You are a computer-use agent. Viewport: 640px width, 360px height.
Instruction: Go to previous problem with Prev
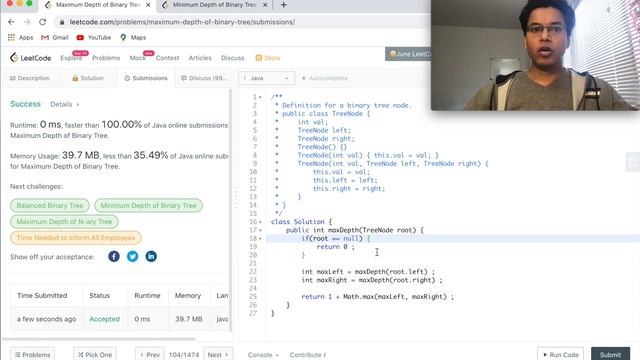point(150,354)
